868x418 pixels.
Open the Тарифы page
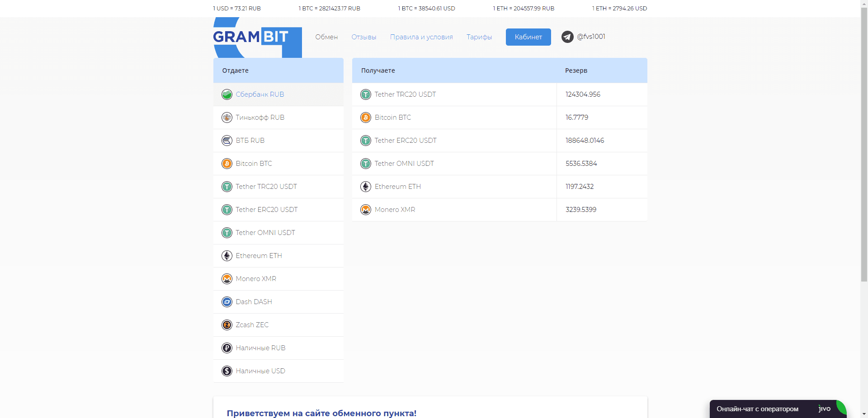(479, 37)
